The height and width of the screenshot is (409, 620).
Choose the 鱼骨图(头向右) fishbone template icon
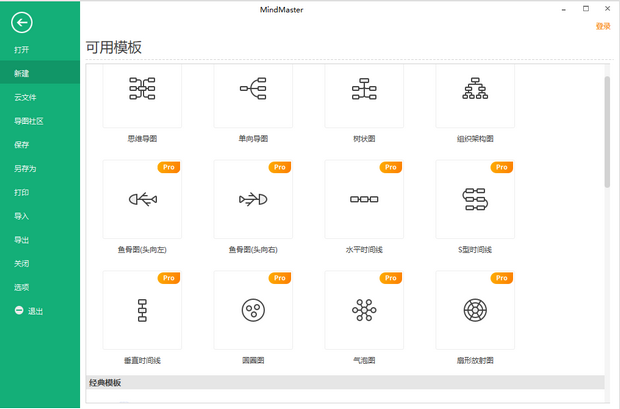(x=253, y=199)
